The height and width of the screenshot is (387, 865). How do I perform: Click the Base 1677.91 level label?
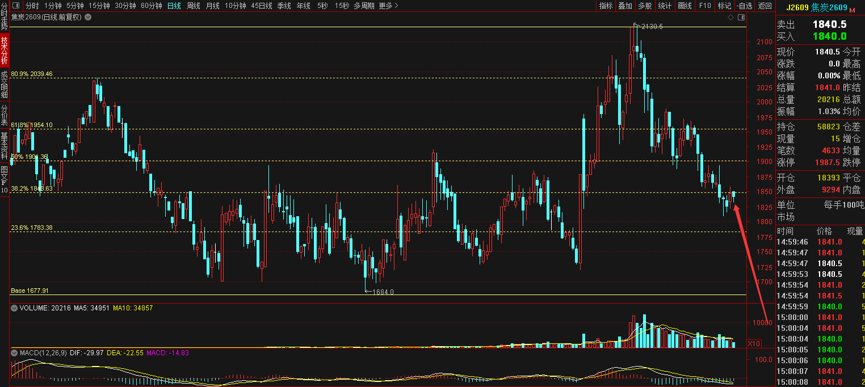30,291
